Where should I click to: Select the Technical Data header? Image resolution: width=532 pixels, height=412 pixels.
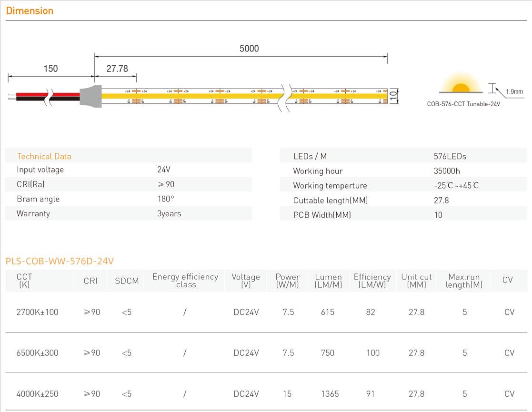pyautogui.click(x=44, y=156)
